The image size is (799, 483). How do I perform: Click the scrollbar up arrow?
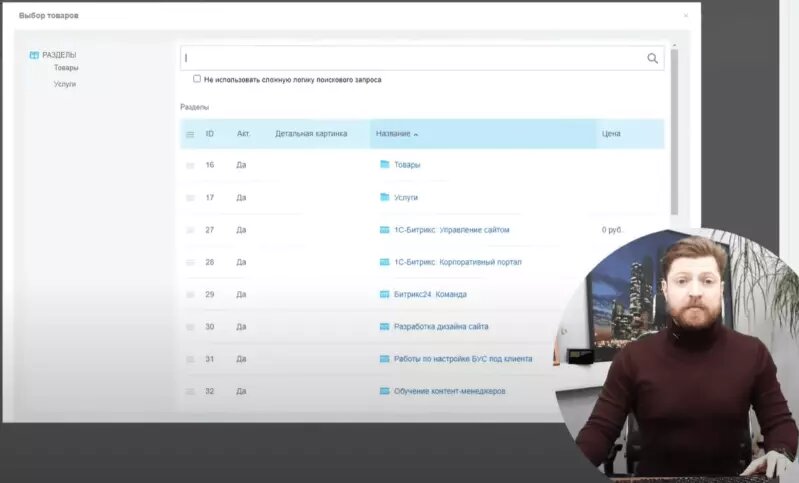click(x=674, y=45)
